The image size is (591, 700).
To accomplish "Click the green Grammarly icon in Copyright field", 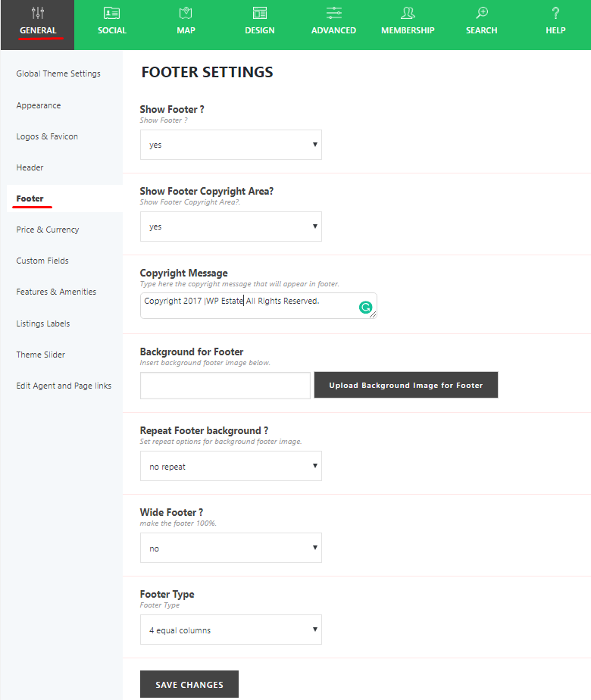I will coord(365,307).
